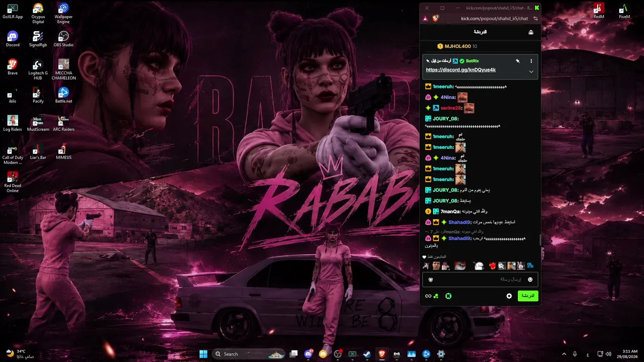
Task: Select the flaming heart emote
Action: pos(493,265)
